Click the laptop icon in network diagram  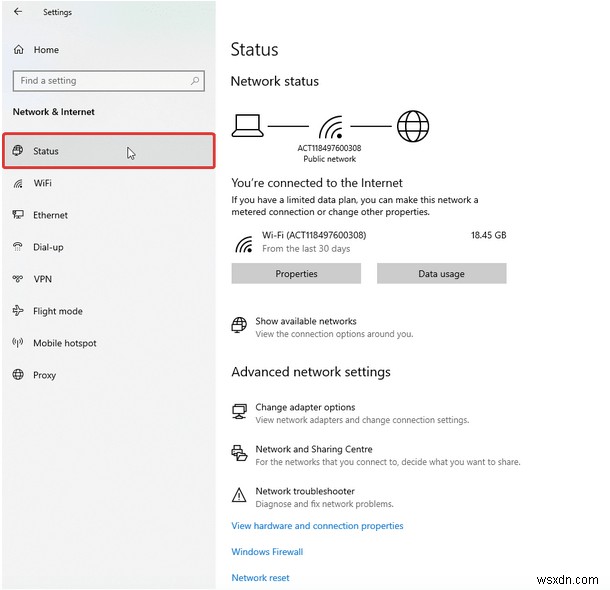pos(247,126)
